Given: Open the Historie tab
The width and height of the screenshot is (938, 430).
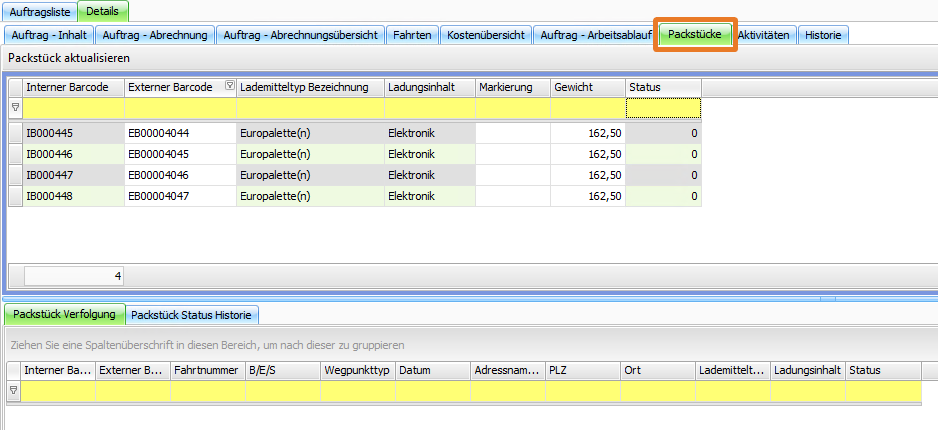Looking at the screenshot, I should tap(823, 35).
